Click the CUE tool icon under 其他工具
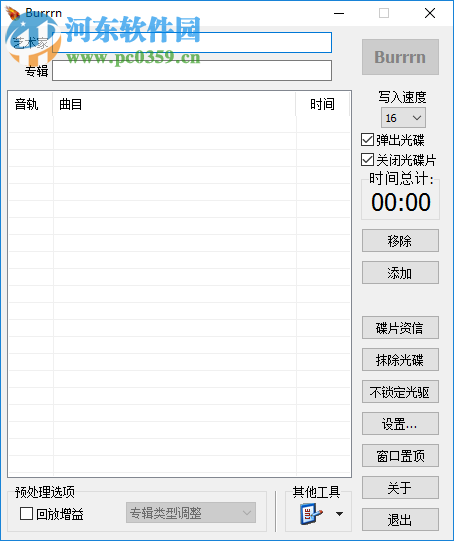Image resolution: width=454 pixels, height=541 pixels. (x=311, y=514)
